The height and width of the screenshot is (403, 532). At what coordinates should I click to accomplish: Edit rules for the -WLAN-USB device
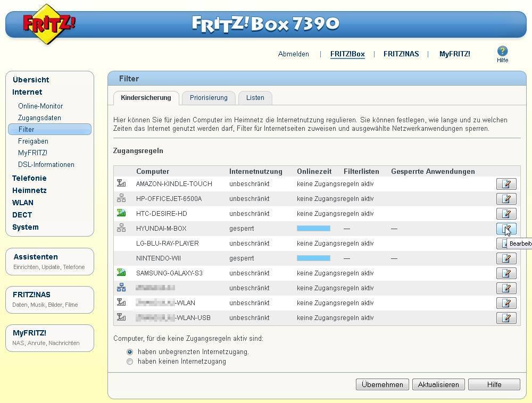[506, 318]
